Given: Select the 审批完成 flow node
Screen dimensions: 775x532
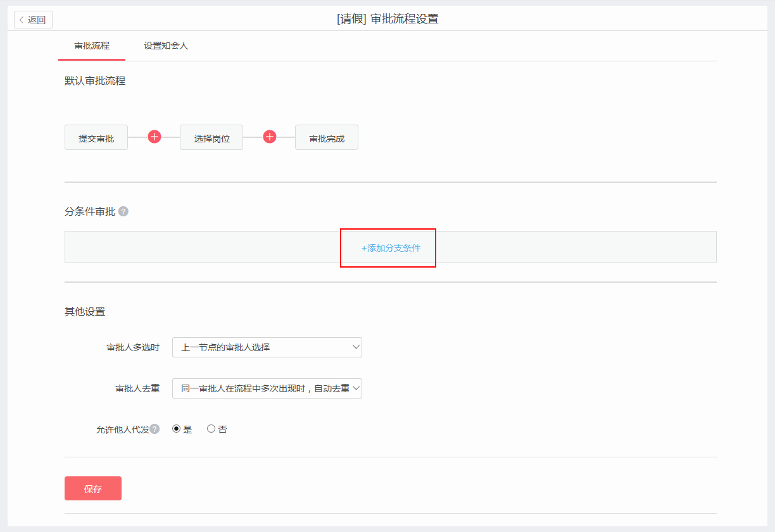Looking at the screenshot, I should click(x=327, y=137).
